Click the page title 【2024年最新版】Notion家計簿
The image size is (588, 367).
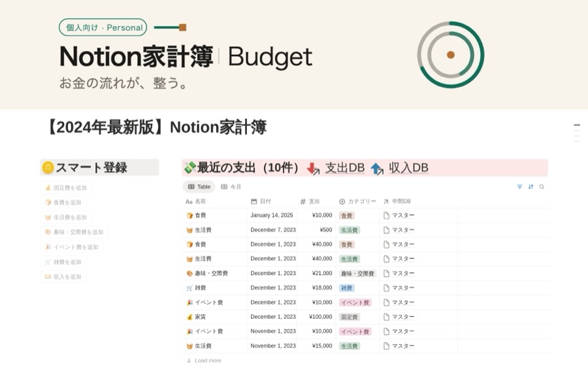click(x=156, y=127)
